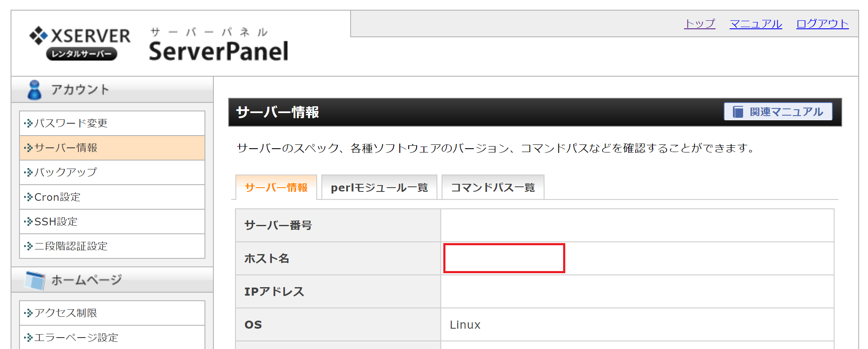Click the account user icon
This screenshot has width=868, height=349.
click(34, 90)
